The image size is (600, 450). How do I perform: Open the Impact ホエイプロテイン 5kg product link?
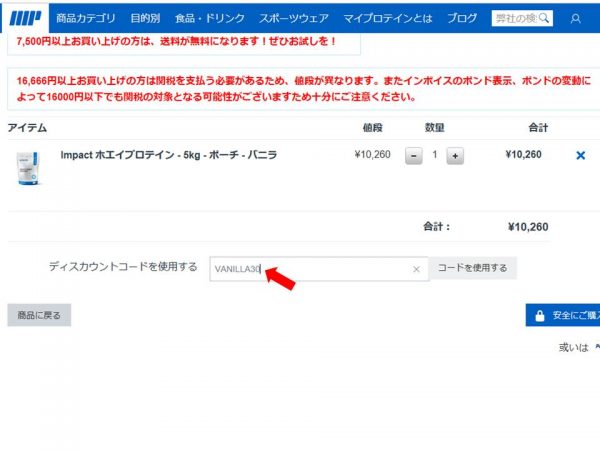click(169, 155)
